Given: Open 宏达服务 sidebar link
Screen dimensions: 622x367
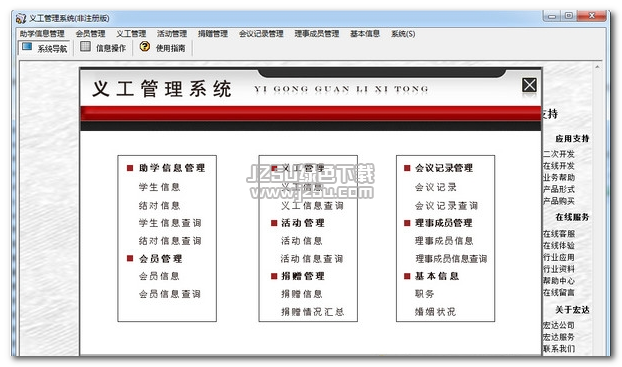Looking at the screenshot, I should pos(559,337).
